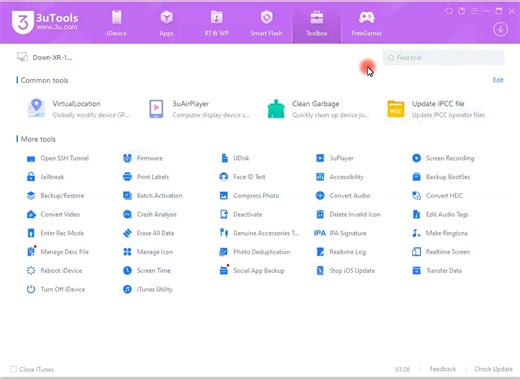Open Social App Backup icon

click(224, 270)
